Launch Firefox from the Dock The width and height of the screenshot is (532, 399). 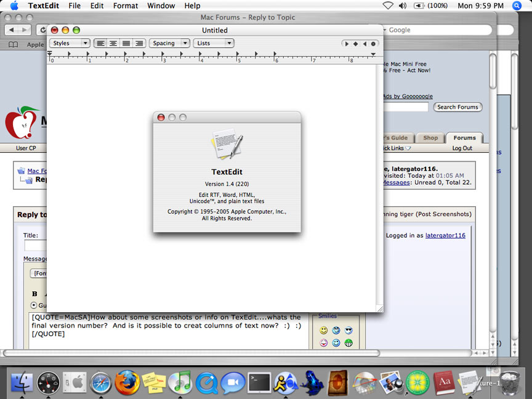(127, 382)
